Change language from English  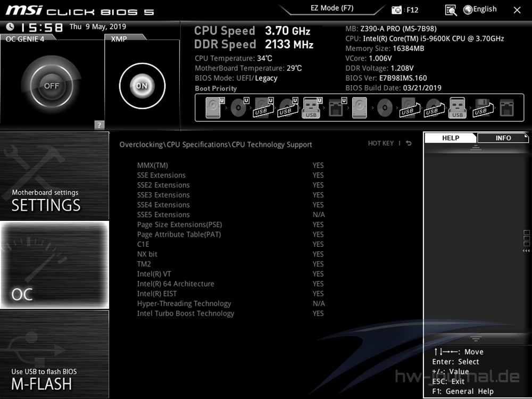coord(485,9)
